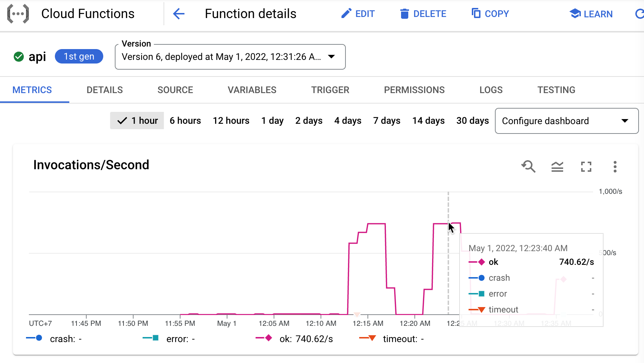Viewport: 644px width, 363px height.
Task: Toggle the ok series legend entry
Action: click(294, 339)
